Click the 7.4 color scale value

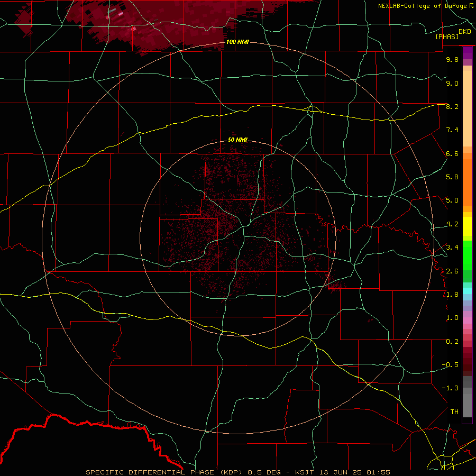tap(452, 130)
